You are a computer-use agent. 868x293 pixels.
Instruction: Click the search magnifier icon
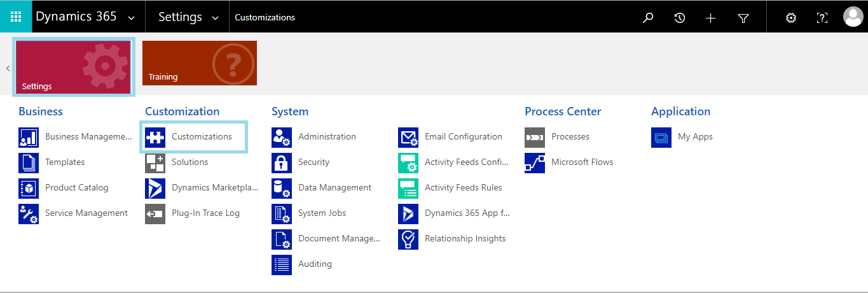(648, 18)
